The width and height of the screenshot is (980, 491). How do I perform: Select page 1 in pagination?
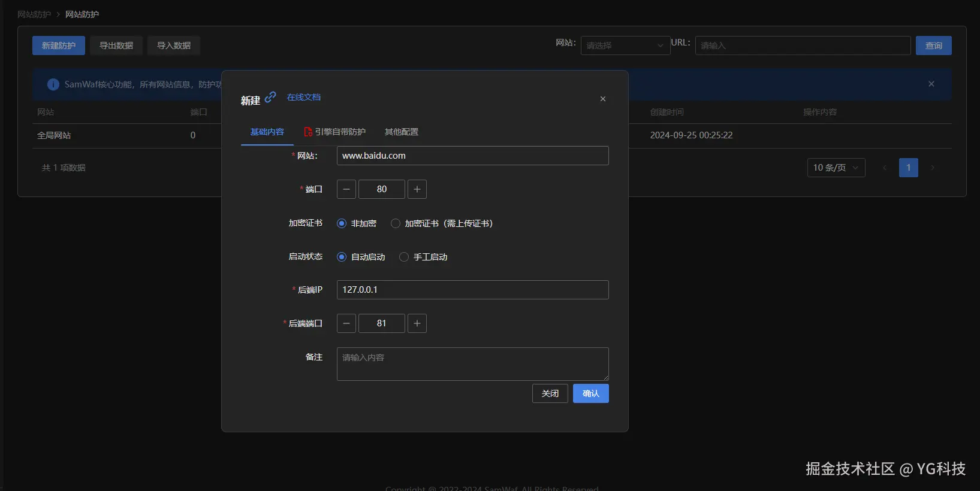point(909,168)
